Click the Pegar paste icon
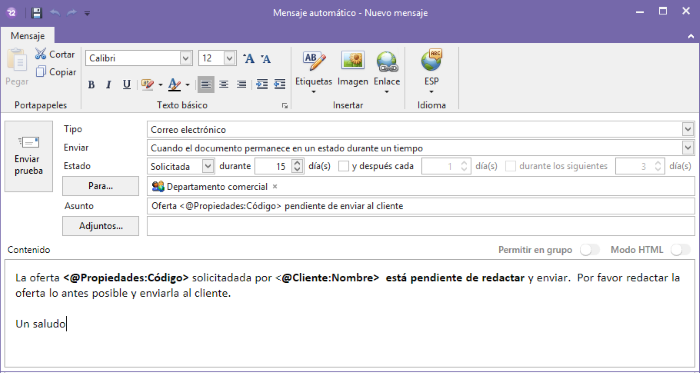 coord(17,60)
